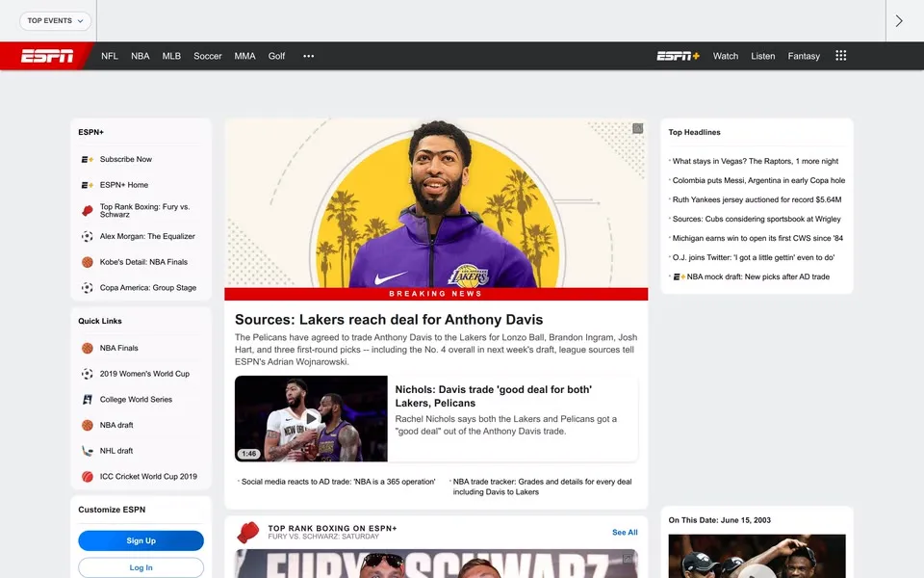Click basketball icon beside Kobe's Detail

pyautogui.click(x=88, y=262)
